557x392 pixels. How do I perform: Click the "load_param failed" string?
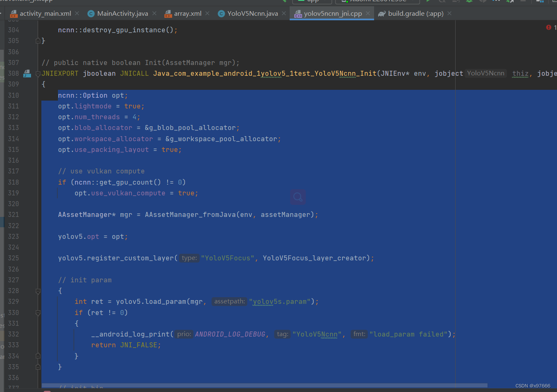coord(408,334)
